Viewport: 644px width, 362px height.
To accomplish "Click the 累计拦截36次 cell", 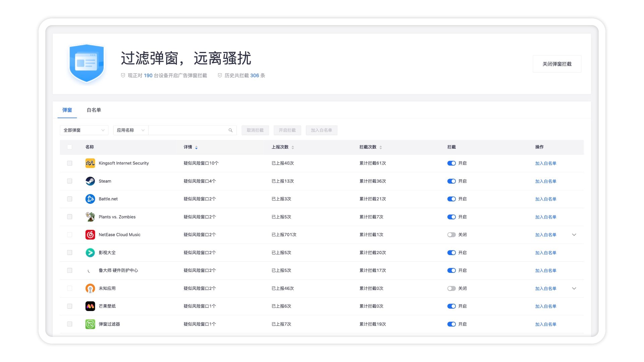I will pyautogui.click(x=373, y=181).
